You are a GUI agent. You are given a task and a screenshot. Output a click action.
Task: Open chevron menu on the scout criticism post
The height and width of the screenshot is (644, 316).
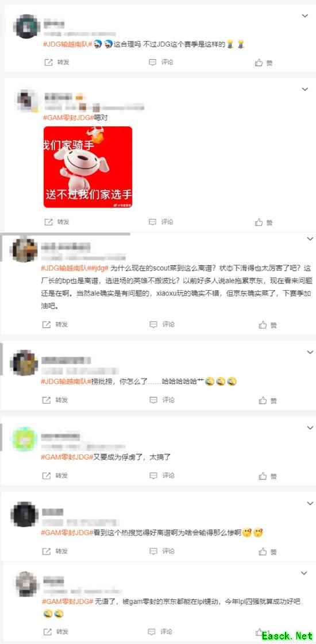310,238
